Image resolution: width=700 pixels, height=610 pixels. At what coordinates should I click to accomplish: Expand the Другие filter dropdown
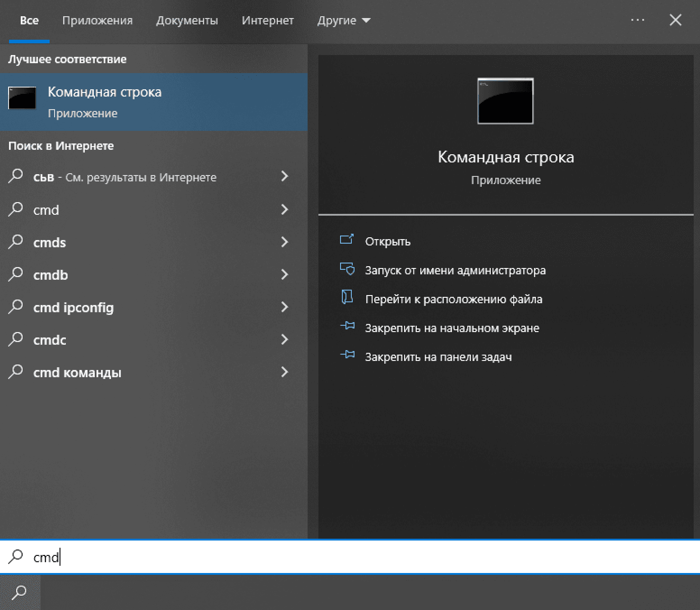click(343, 21)
